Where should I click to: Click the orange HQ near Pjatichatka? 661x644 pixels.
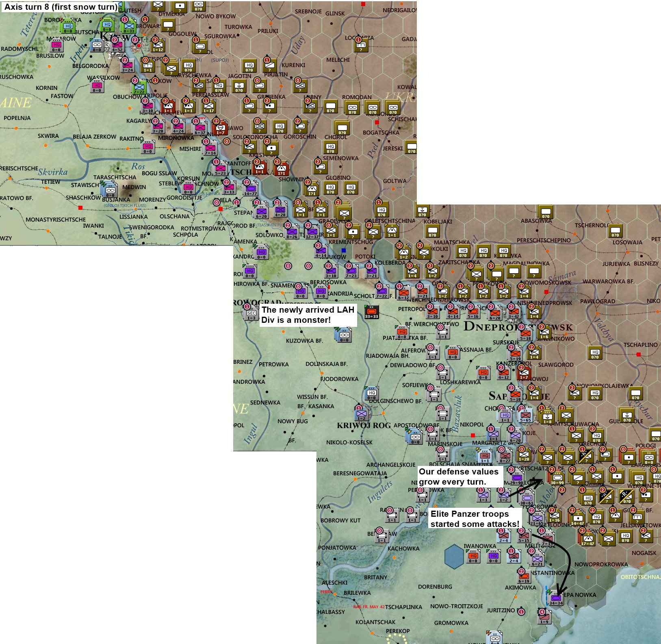click(402, 332)
